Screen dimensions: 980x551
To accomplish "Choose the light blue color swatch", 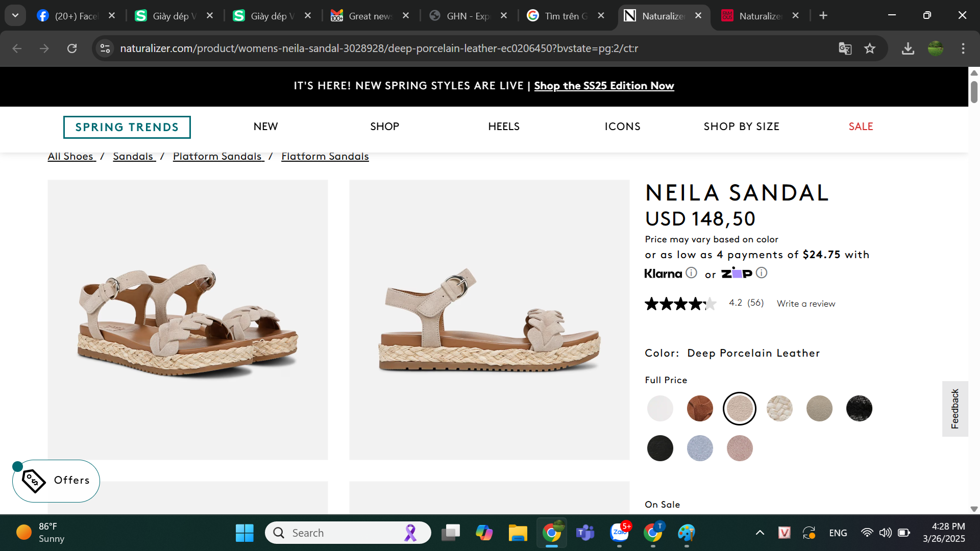I will (700, 448).
